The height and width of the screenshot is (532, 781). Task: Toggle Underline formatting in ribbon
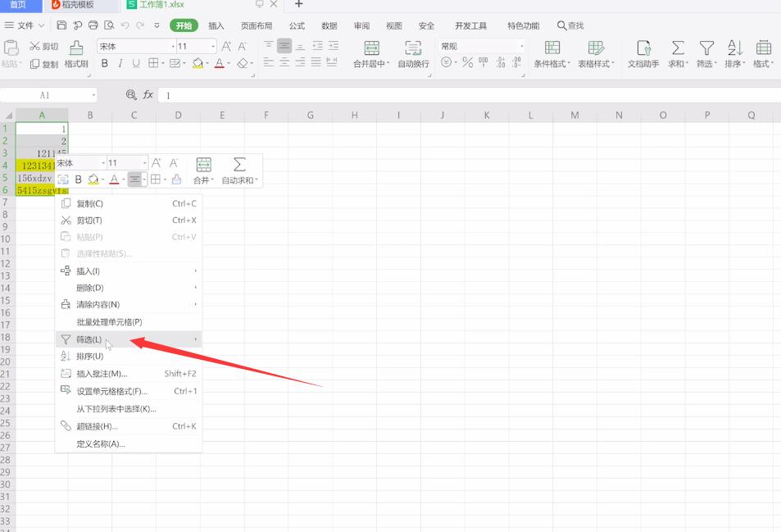pyautogui.click(x=136, y=63)
